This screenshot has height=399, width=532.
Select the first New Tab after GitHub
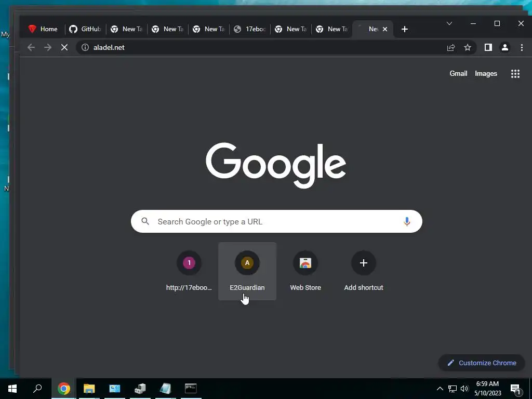click(x=127, y=29)
